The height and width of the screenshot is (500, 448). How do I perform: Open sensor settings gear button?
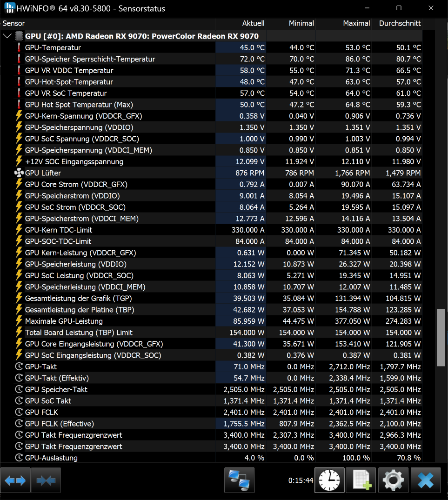393,480
